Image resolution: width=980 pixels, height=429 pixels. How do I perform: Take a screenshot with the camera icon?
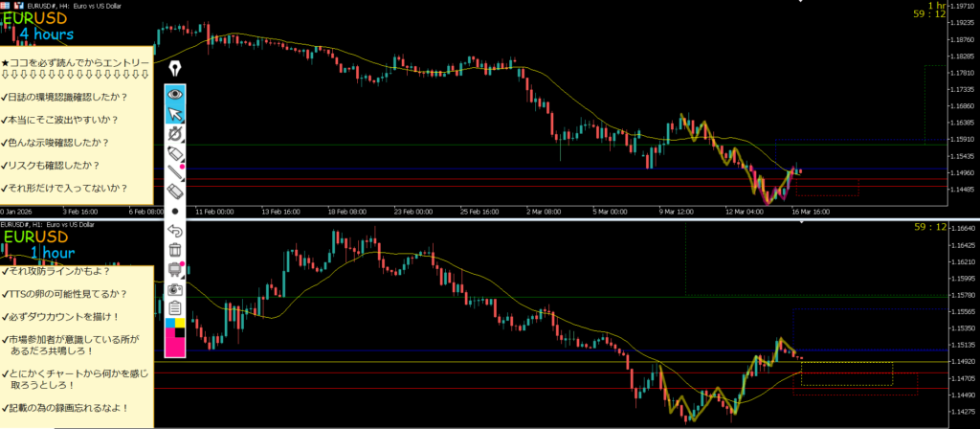(175, 288)
